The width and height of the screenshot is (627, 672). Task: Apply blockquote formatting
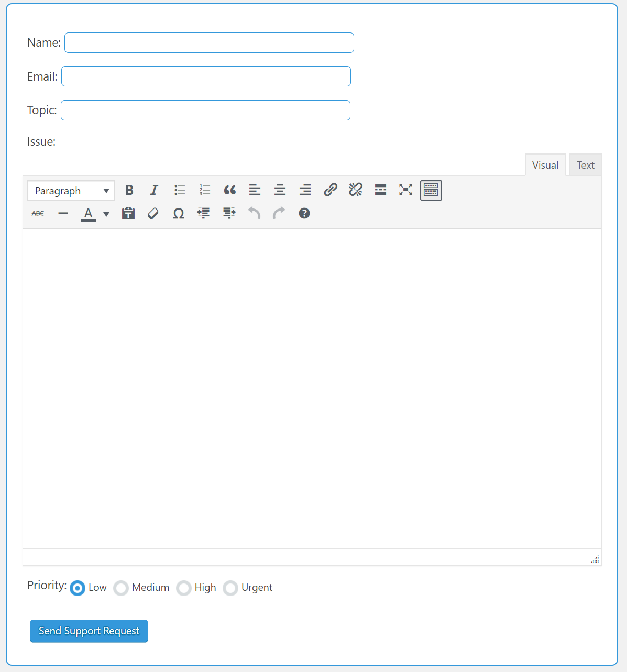point(230,190)
